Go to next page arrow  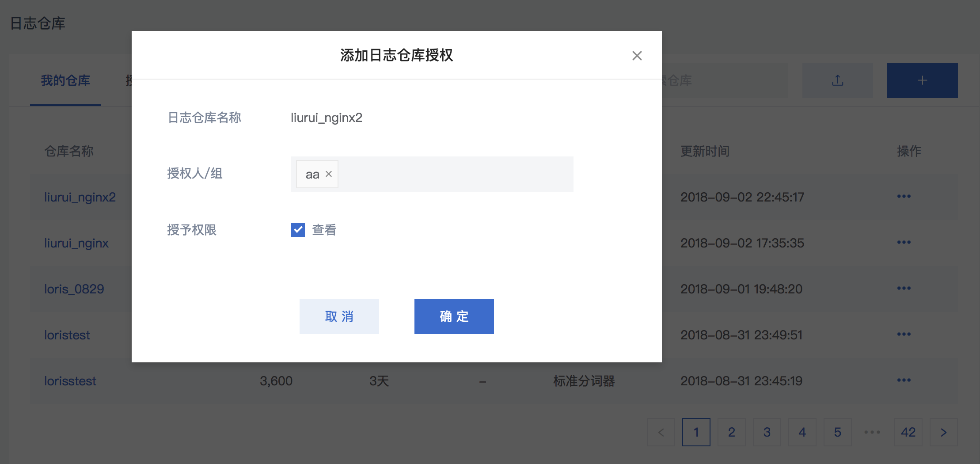point(944,432)
